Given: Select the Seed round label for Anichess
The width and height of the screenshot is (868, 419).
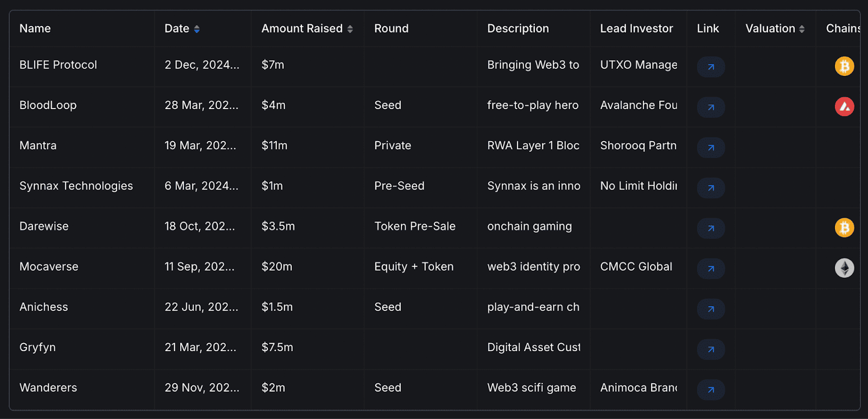Looking at the screenshot, I should click(x=387, y=307).
